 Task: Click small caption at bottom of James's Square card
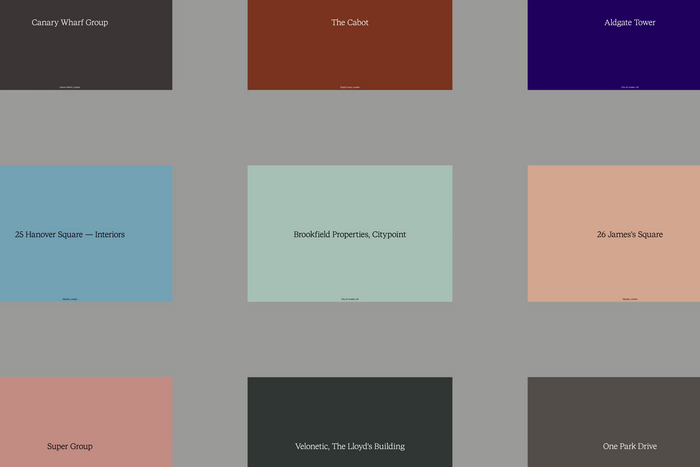(630, 298)
